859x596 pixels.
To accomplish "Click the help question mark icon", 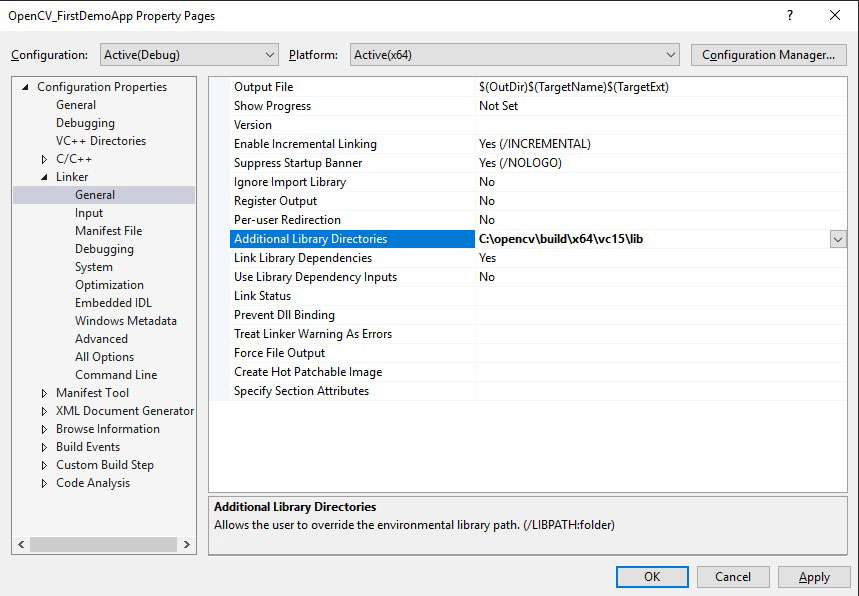I will coord(790,16).
